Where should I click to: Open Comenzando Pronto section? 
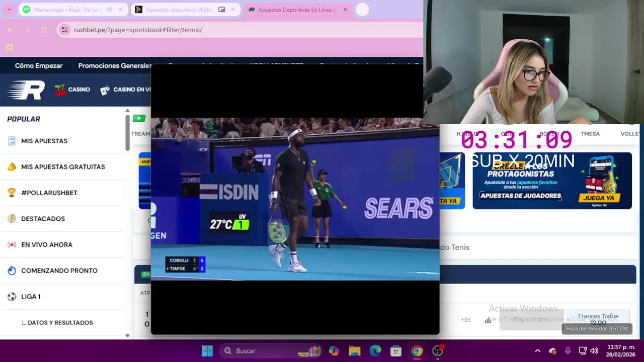tap(59, 270)
